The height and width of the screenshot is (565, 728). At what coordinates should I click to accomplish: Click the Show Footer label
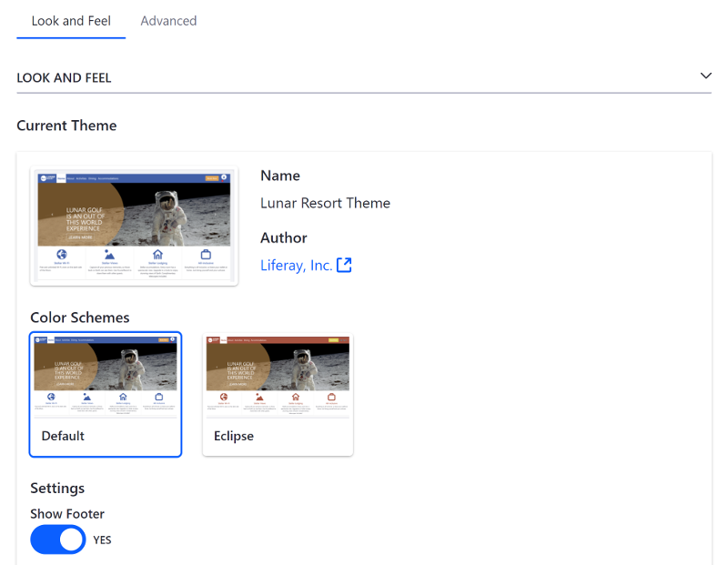67,514
